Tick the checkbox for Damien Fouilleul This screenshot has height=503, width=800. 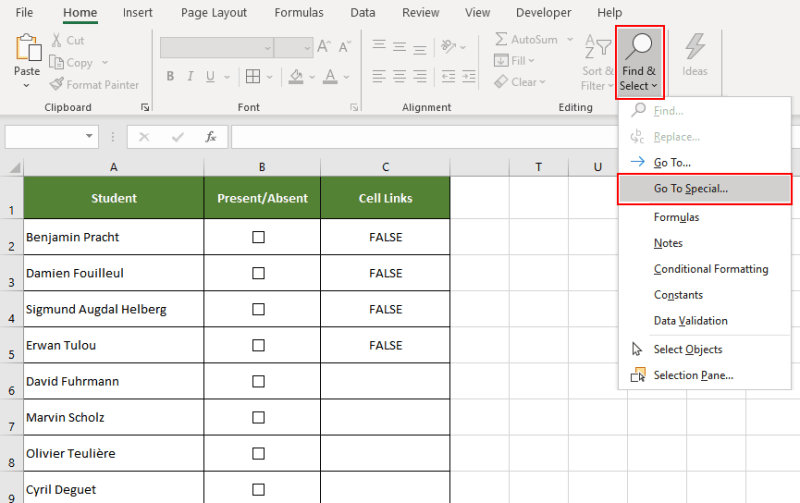[x=259, y=273]
